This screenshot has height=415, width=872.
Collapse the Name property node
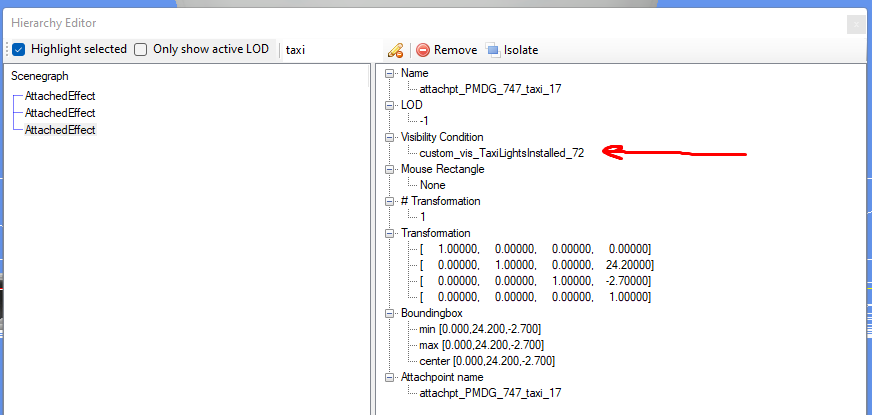tap(390, 73)
